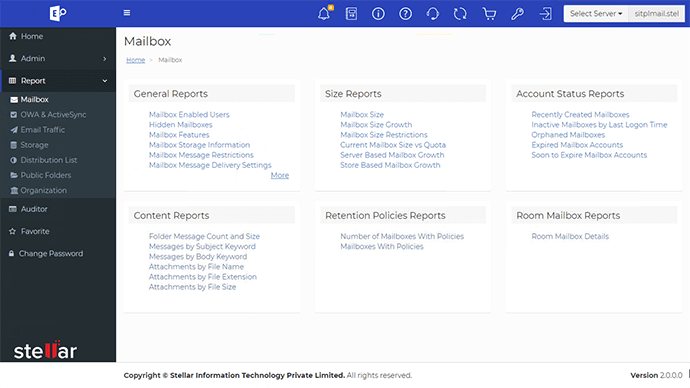The image size is (690, 388).
Task: Open Soon to Expire Mailbox Accounts
Action: point(589,155)
